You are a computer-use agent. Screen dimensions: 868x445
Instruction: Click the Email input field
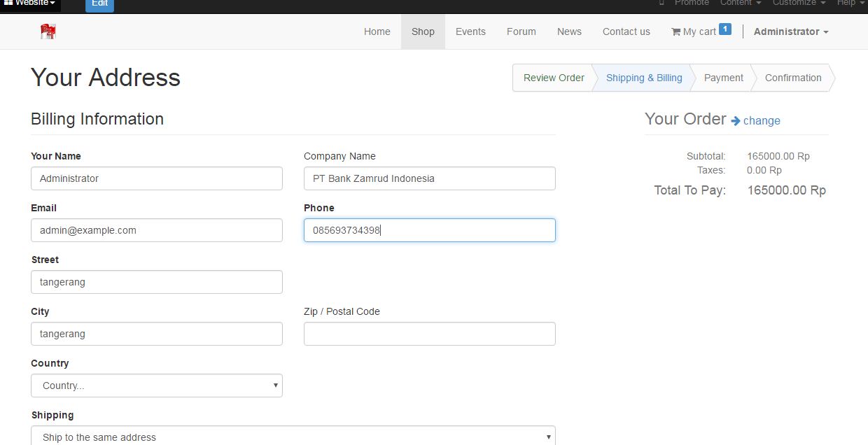pyautogui.click(x=157, y=230)
